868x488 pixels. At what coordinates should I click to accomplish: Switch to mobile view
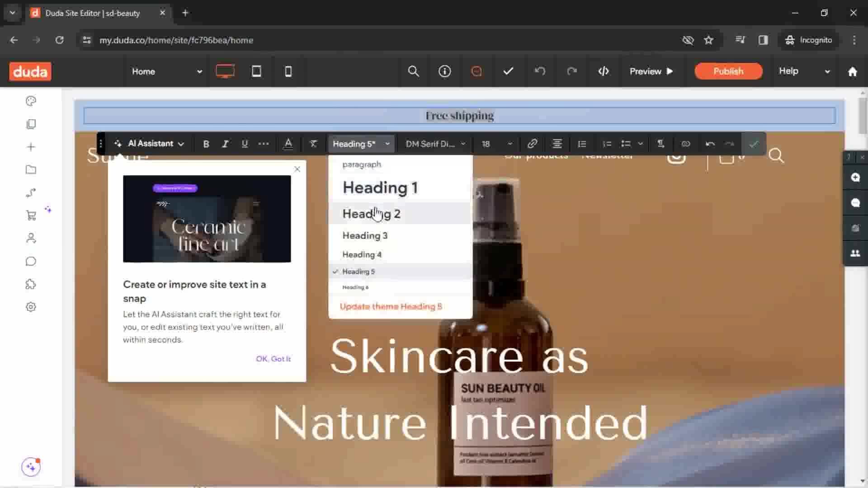(x=288, y=71)
